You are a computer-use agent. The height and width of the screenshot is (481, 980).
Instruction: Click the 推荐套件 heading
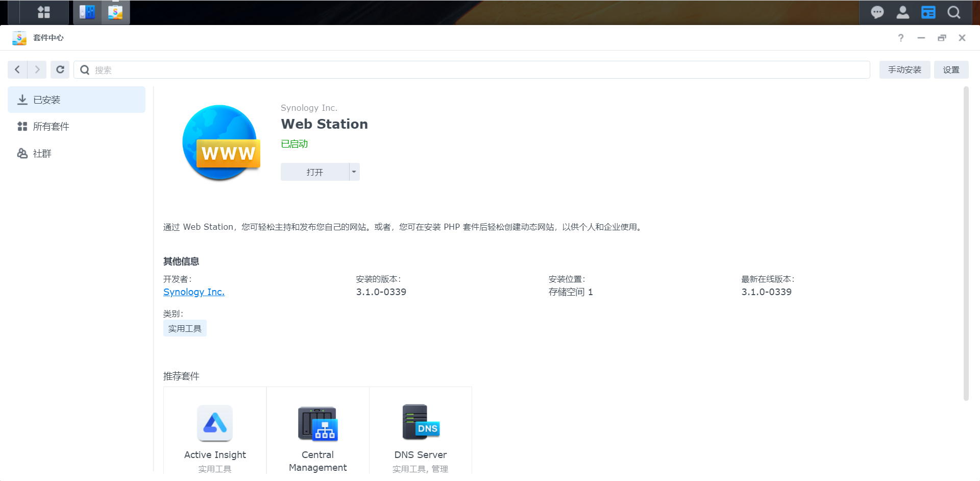181,376
